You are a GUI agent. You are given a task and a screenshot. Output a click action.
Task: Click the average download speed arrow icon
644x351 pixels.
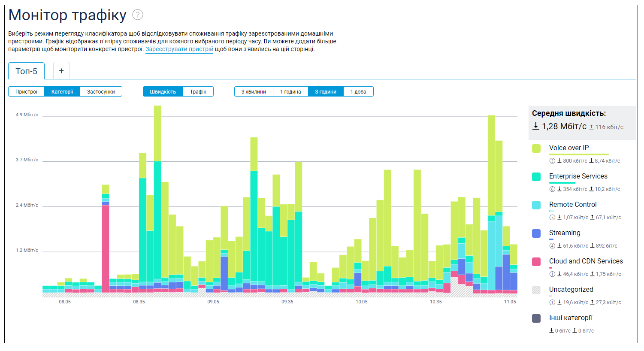pyautogui.click(x=536, y=126)
